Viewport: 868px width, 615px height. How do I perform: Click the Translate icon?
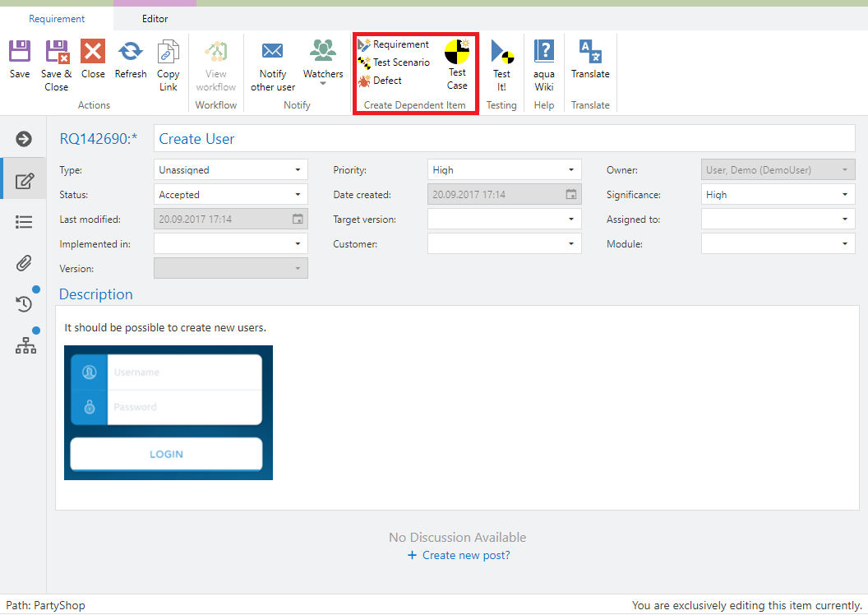tap(590, 52)
